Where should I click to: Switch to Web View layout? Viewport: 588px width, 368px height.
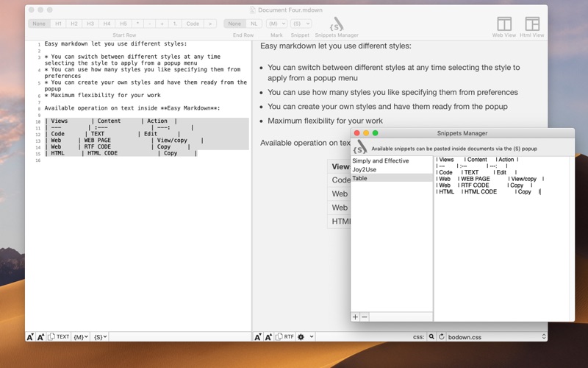click(503, 25)
